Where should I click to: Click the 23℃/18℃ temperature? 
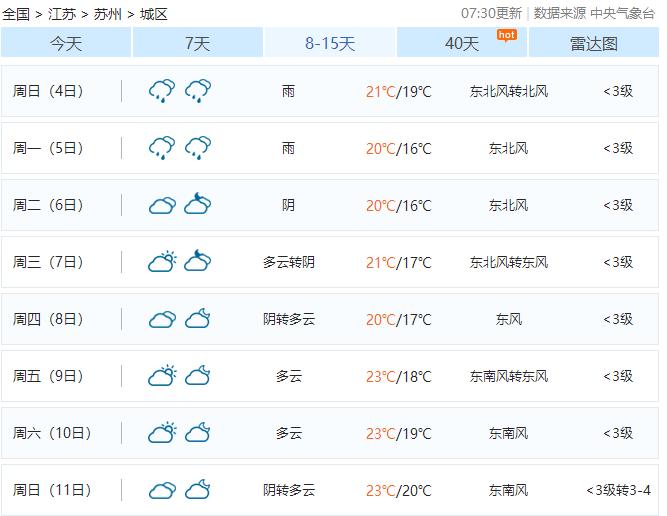tap(399, 376)
